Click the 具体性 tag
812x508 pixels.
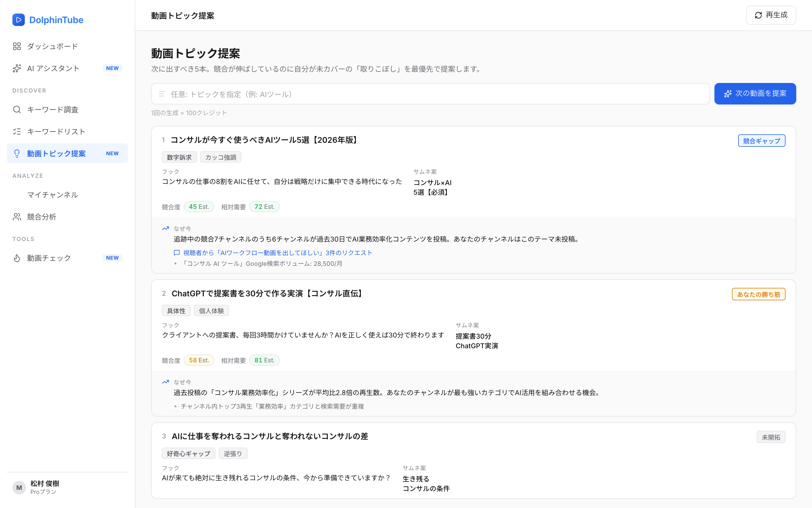click(176, 311)
